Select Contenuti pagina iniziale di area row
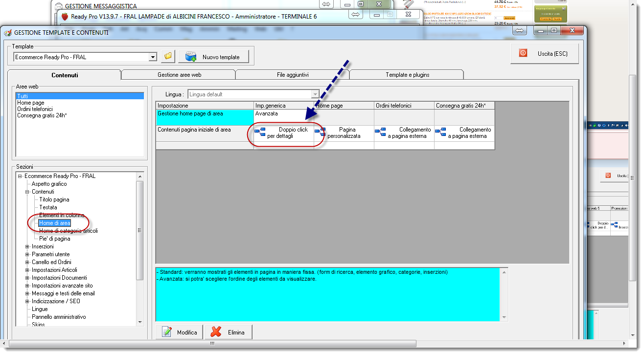Viewport: 644px width, 355px height. click(205, 133)
